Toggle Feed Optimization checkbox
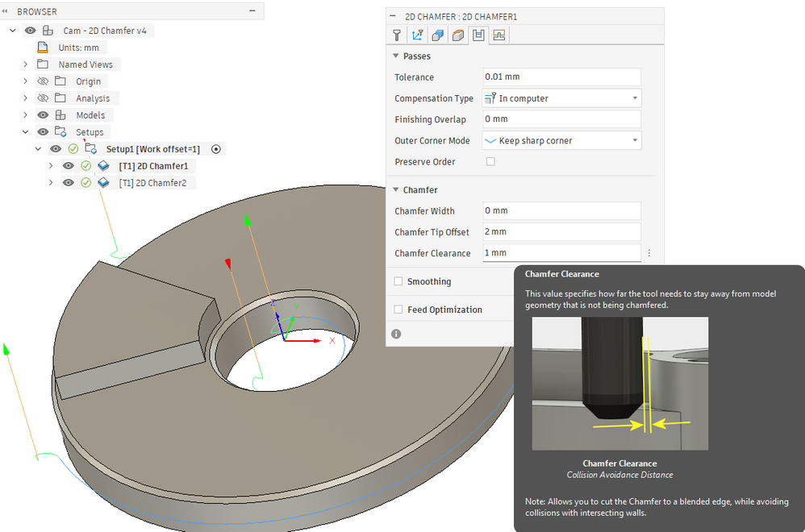805x532 pixels. pyautogui.click(x=398, y=310)
